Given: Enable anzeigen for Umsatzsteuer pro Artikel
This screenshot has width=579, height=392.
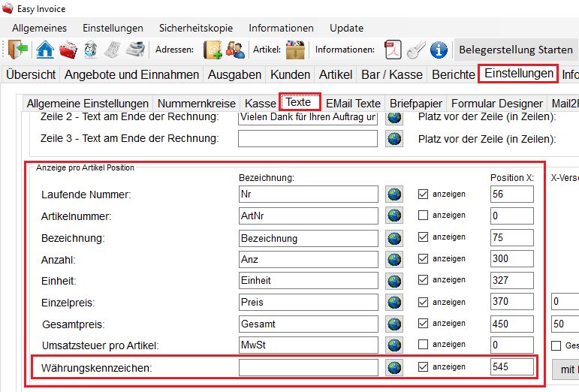Looking at the screenshot, I should [x=422, y=345].
